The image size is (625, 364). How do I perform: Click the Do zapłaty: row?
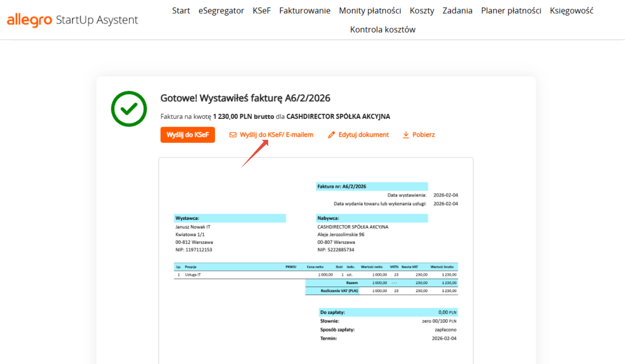tap(388, 312)
